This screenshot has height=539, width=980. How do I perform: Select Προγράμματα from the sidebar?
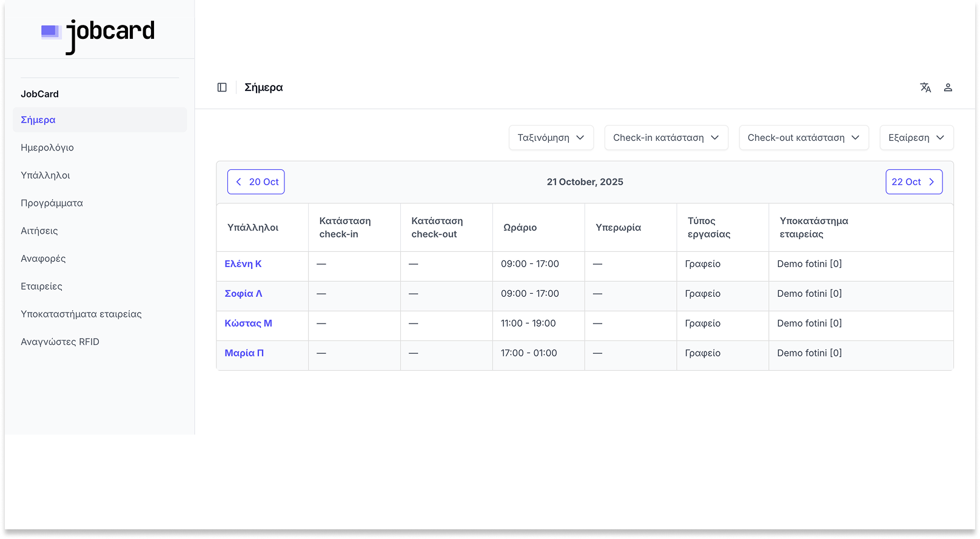tap(52, 203)
